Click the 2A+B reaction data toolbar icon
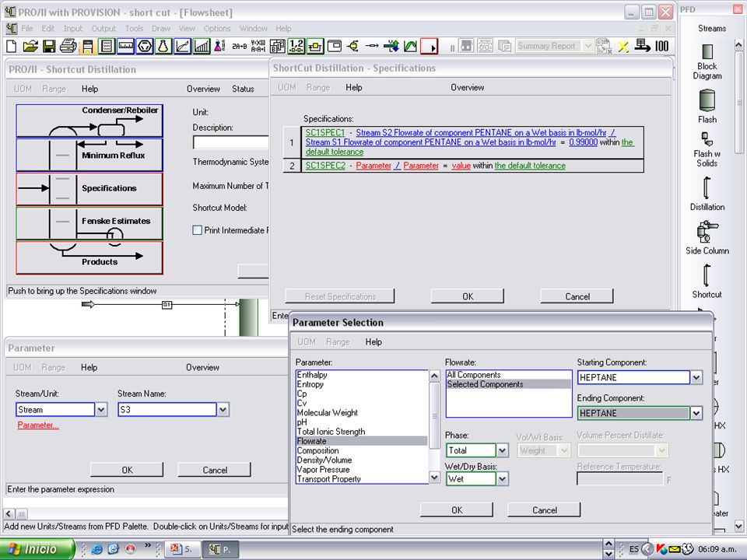 (x=239, y=46)
